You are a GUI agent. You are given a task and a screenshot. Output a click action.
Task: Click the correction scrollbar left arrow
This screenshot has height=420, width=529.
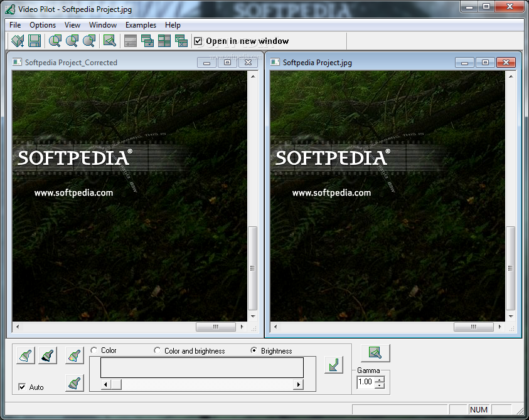(x=105, y=384)
